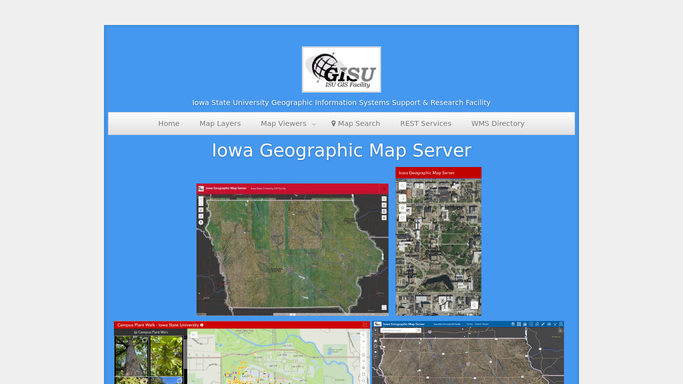The image size is (683, 384).
Task: Go to REST Services page
Action: point(426,124)
